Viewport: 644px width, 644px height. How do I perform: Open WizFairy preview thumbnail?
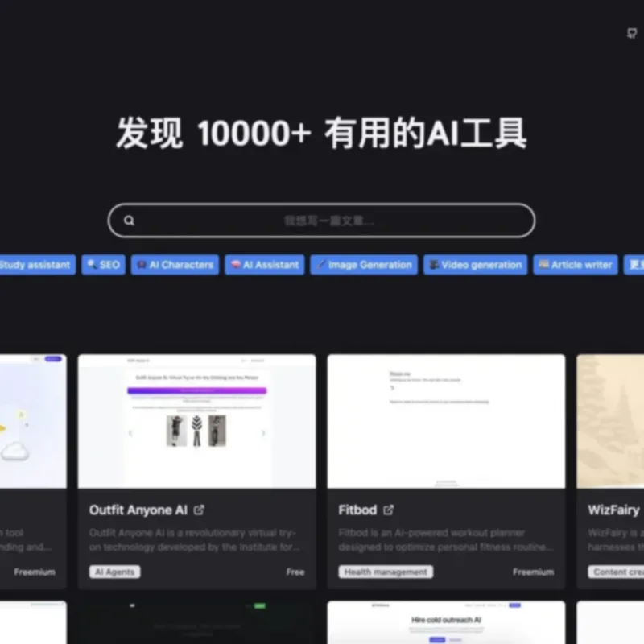(x=610, y=421)
